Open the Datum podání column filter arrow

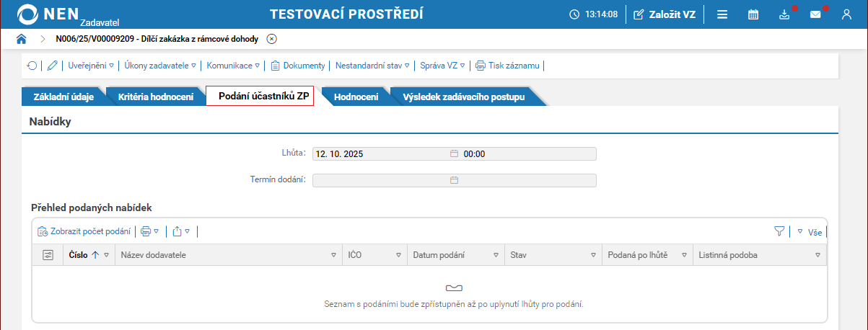(496, 255)
